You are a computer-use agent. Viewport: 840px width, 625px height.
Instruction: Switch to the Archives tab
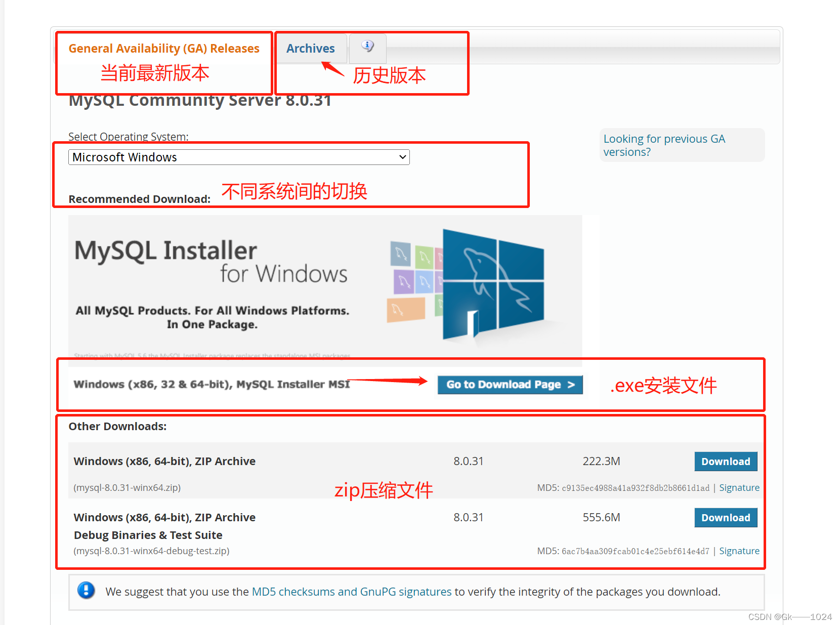(311, 48)
